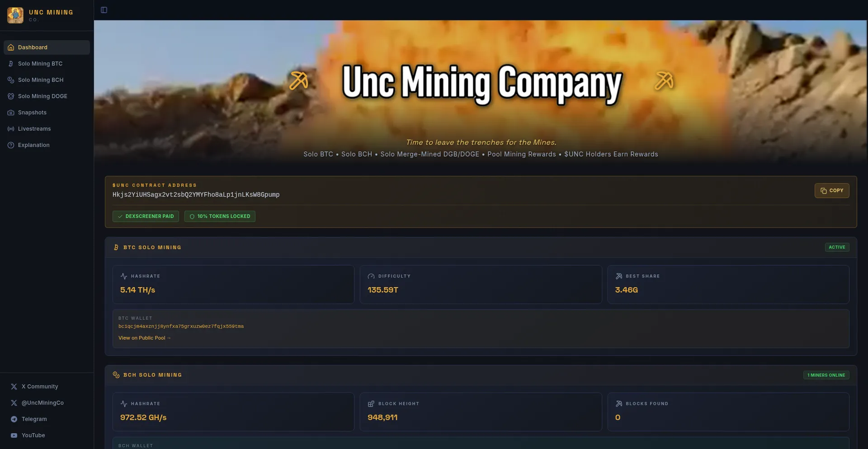
Task: Click the BCH Solo Mining section heading
Action: 153,375
